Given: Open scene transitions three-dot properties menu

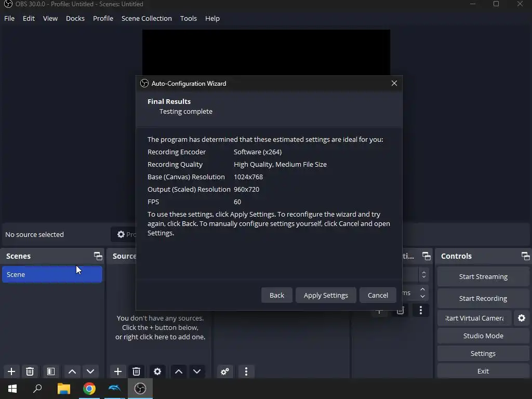Looking at the screenshot, I should (x=421, y=310).
